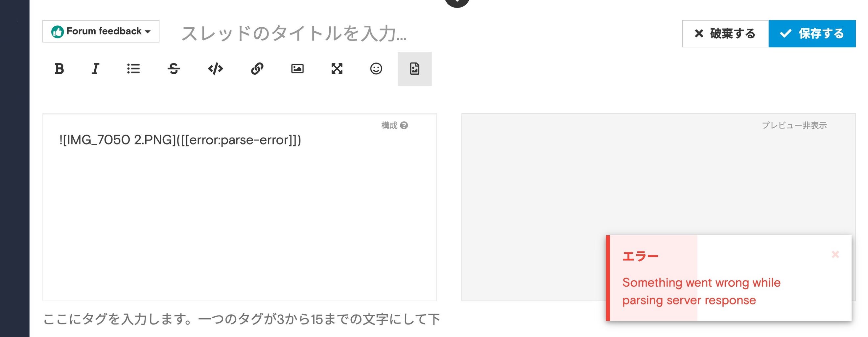Image resolution: width=868 pixels, height=337 pixels.
Task: Upload an image file
Action: click(x=414, y=69)
